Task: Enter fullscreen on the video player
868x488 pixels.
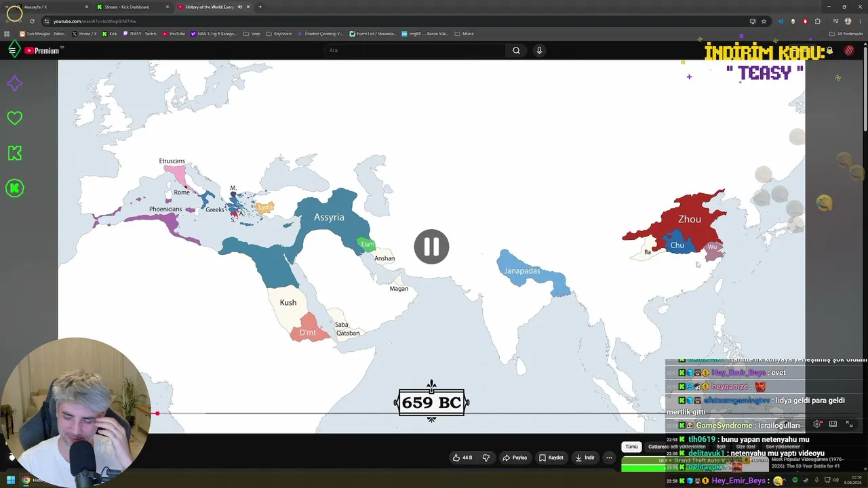Action: click(849, 424)
